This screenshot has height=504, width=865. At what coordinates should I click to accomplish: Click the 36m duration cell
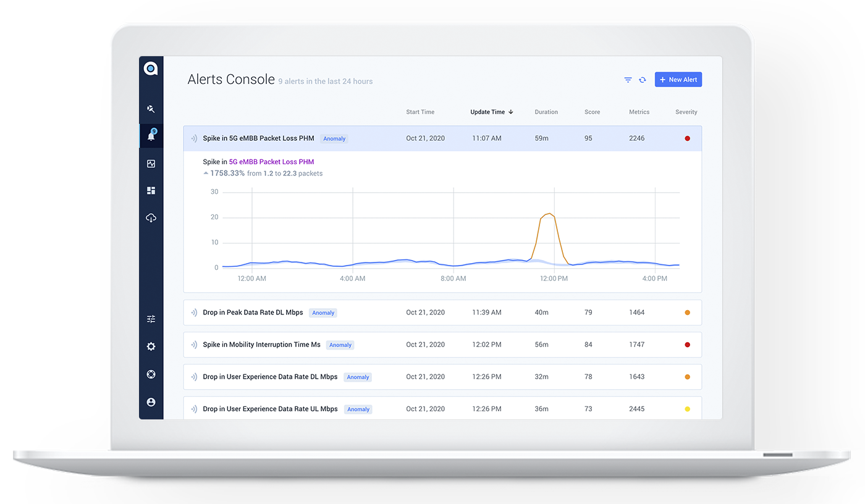point(541,409)
